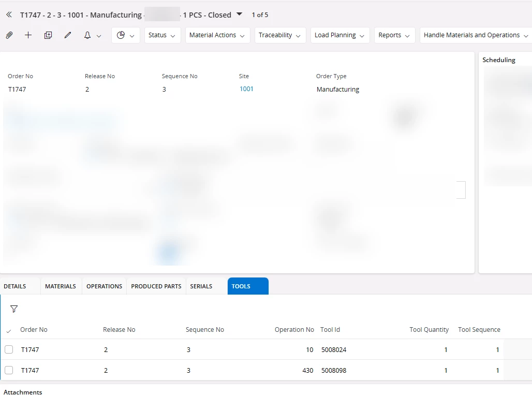Viewport: 532px width, 395px height.
Task: Sort by Order No column header
Action: pos(34,329)
